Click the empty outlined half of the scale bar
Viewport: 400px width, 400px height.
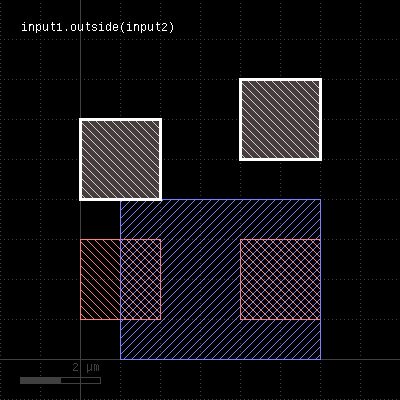coord(81,380)
